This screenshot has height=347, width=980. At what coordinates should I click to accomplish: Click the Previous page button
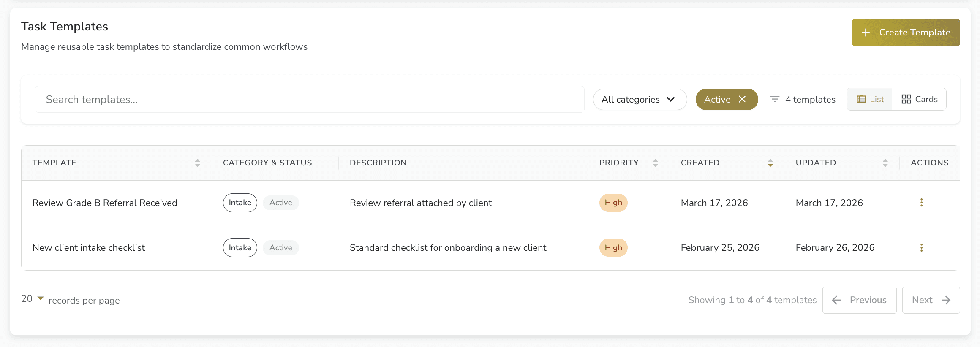(x=859, y=300)
